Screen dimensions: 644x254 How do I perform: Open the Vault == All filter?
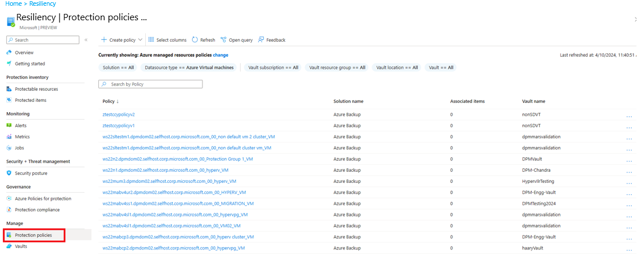(x=441, y=67)
